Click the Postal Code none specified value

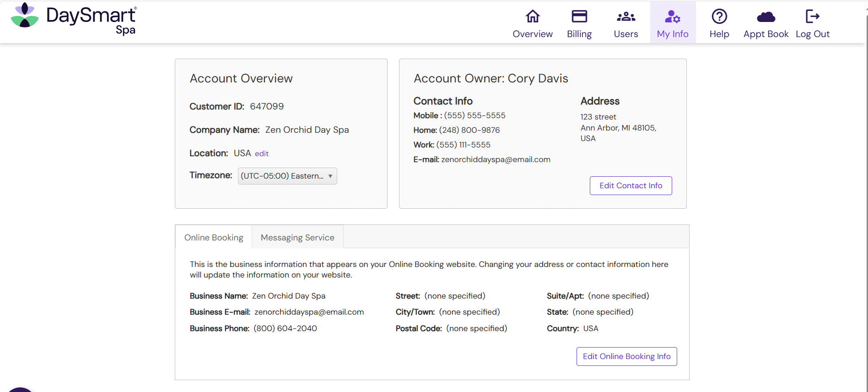(x=477, y=328)
